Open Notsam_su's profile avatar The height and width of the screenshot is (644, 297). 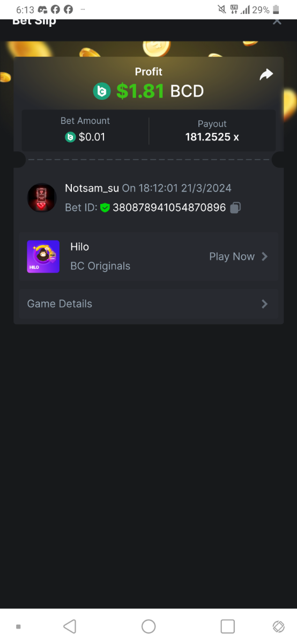tap(42, 198)
